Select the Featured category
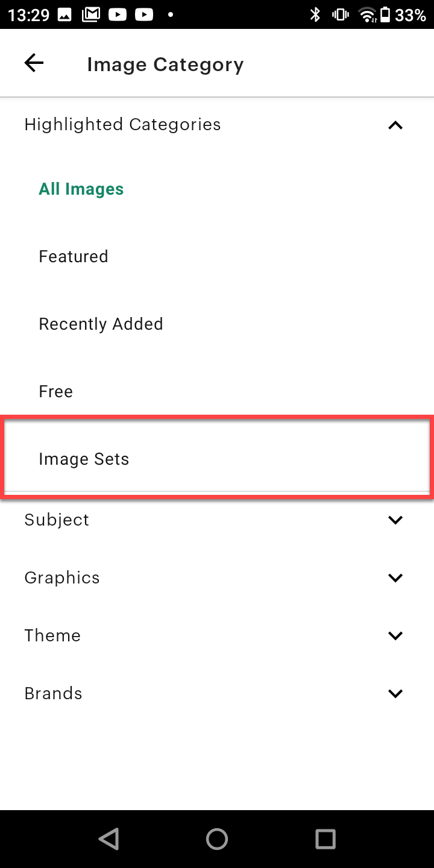The image size is (434, 868). [73, 256]
